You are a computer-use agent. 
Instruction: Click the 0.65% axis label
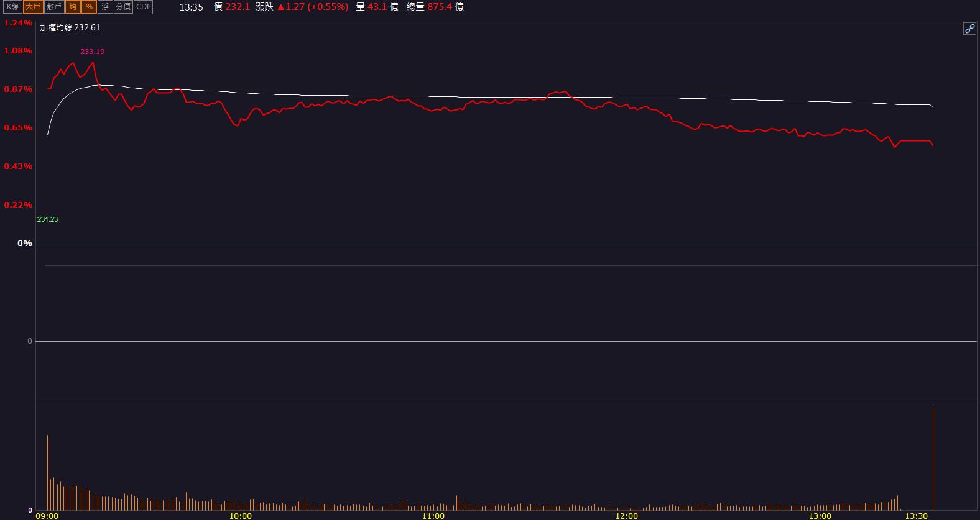point(18,128)
